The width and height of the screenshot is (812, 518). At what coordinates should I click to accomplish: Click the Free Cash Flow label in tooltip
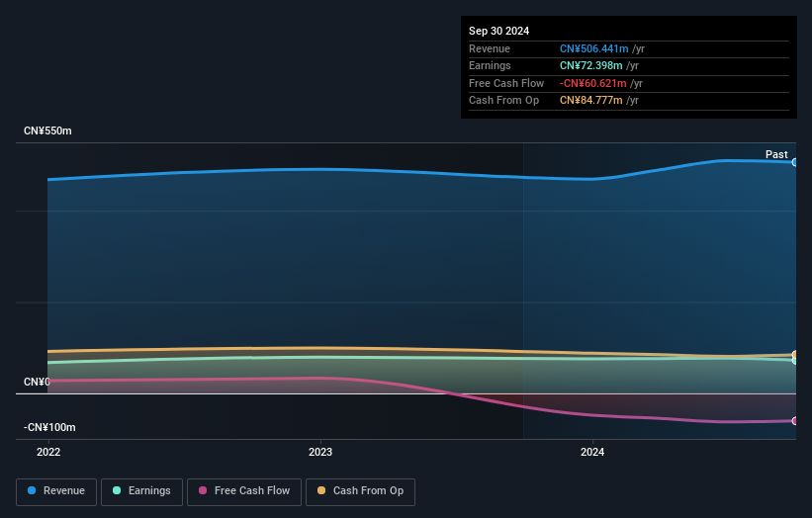pyautogui.click(x=506, y=83)
